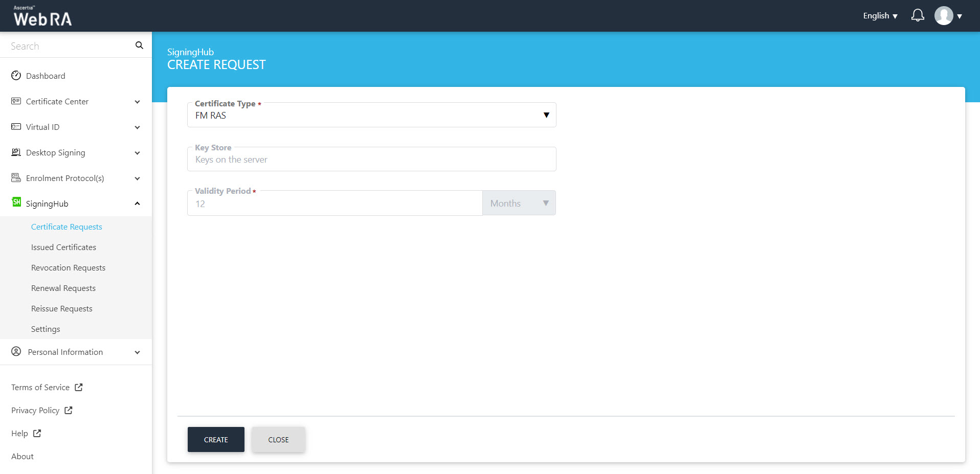The image size is (980, 474).
Task: Open the Certificate Type dropdown
Action: pos(371,116)
